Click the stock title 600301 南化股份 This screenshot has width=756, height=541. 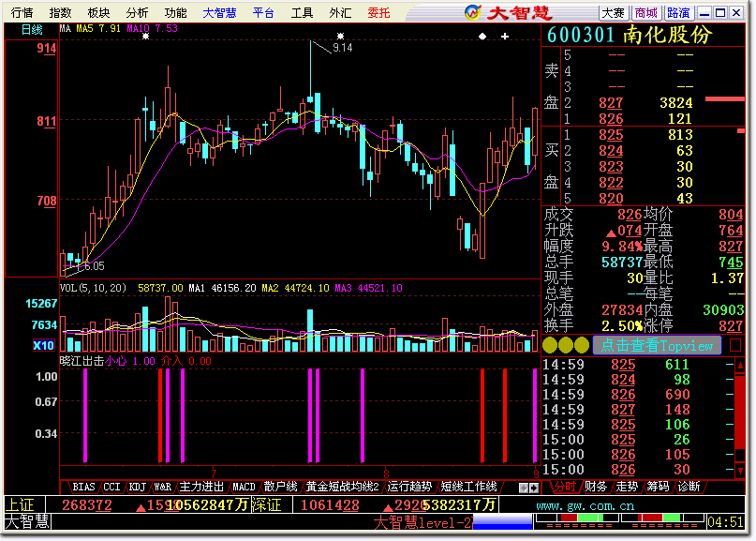point(630,35)
